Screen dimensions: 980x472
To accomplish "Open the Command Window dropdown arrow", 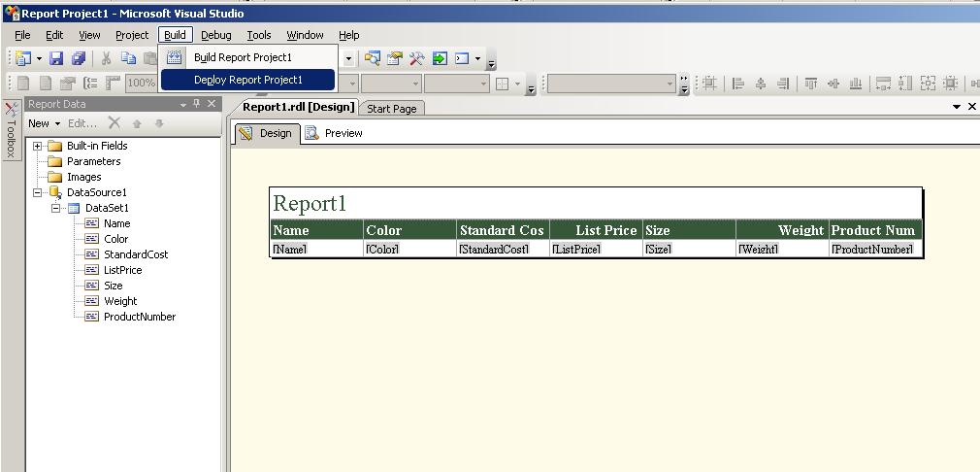I will (x=477, y=59).
